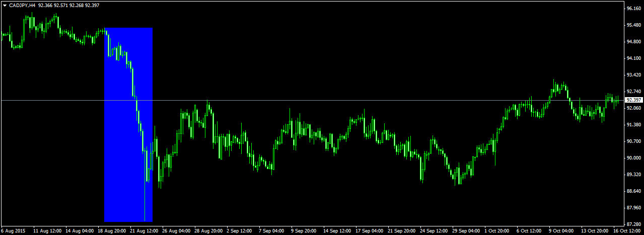Click the 16 Oct 12:00 time label

coord(627,231)
